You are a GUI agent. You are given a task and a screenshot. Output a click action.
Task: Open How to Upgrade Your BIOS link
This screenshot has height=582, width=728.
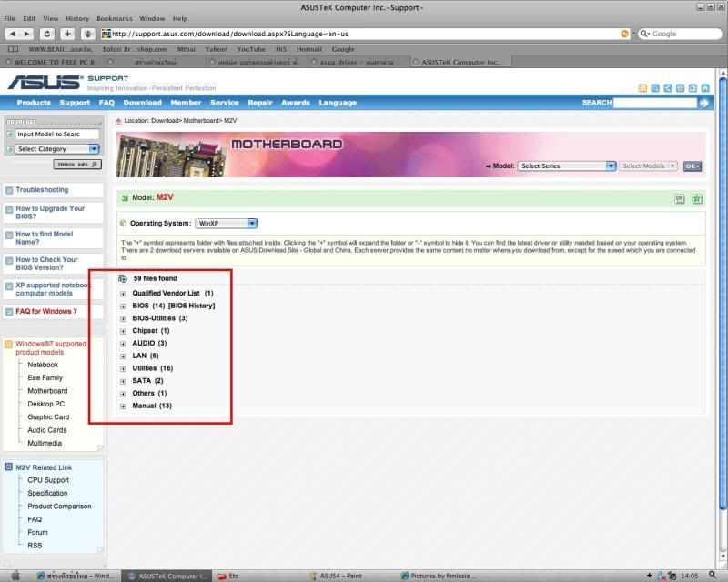click(50, 213)
